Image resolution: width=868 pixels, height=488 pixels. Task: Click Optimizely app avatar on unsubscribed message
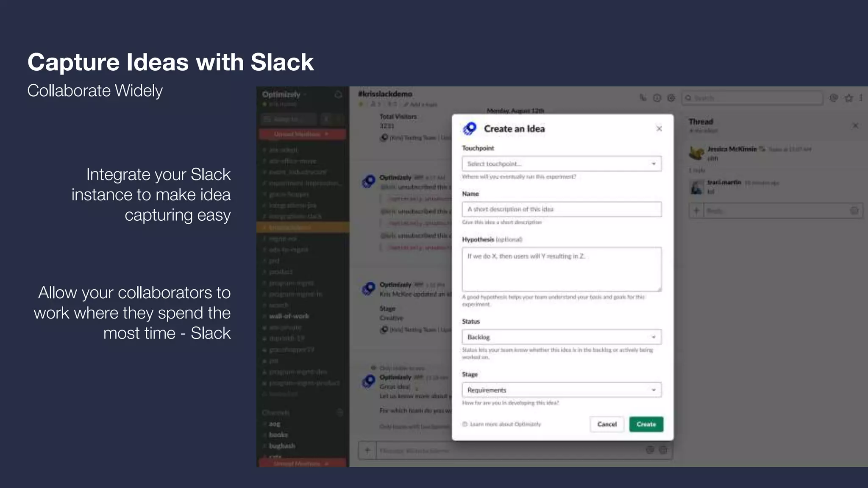tap(369, 182)
